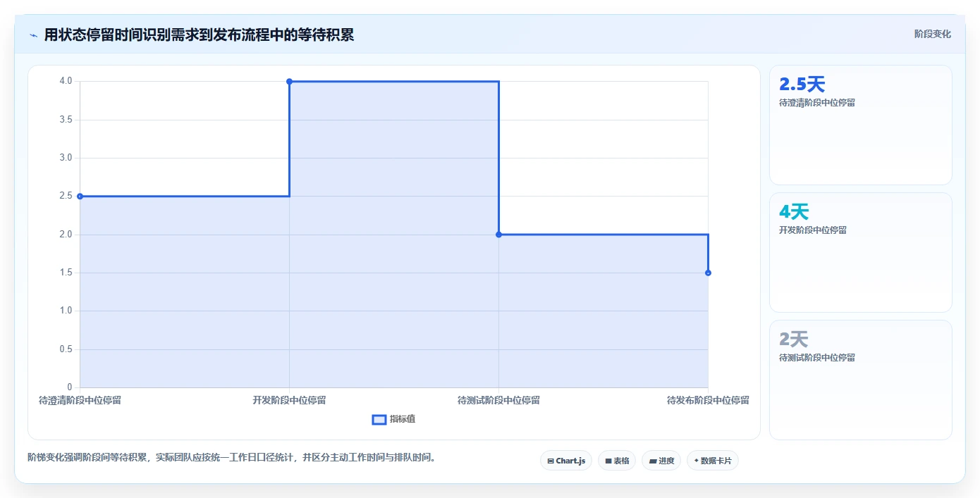Click the data point at 待澄清阶段中位停留
Image resolution: width=980 pixels, height=498 pixels.
80,197
